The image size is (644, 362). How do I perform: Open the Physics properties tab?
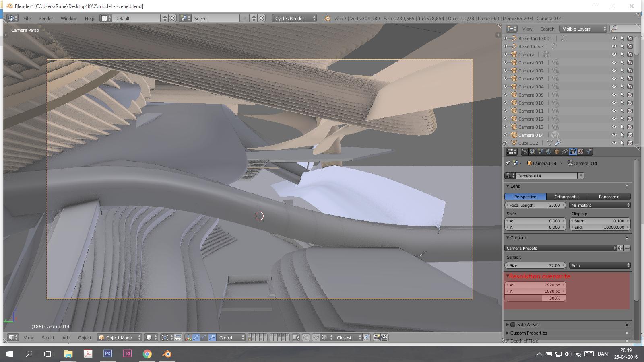click(x=589, y=152)
